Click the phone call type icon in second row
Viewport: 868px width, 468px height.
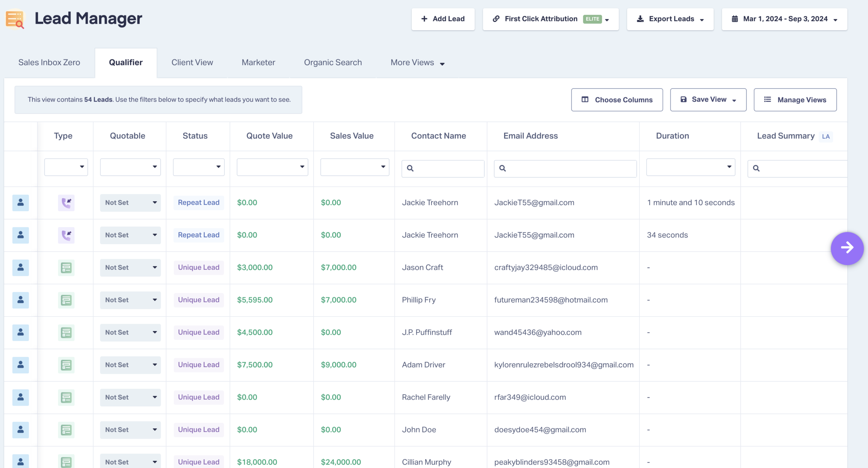click(66, 235)
